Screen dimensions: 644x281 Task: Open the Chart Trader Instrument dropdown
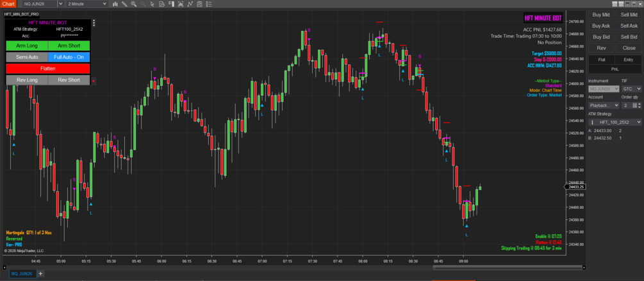point(604,89)
